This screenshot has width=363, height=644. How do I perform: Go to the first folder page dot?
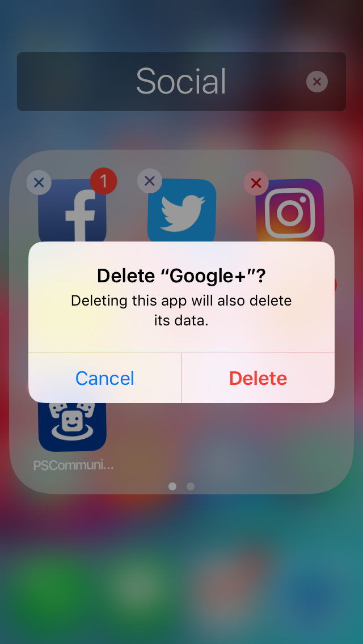tap(172, 486)
